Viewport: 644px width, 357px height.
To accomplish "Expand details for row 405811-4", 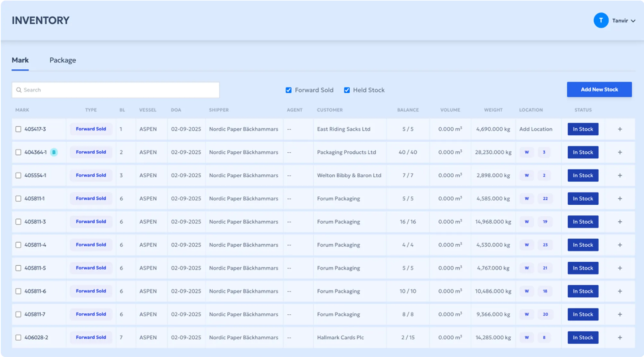I will [620, 245].
